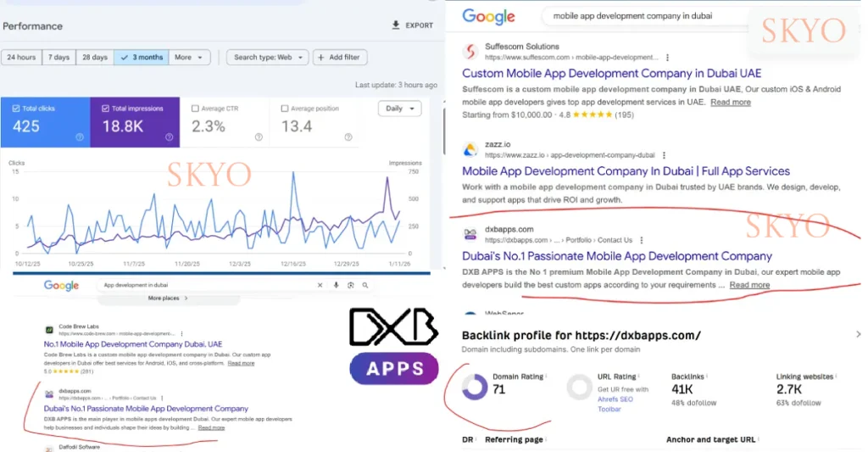Open the Search type: Web dropdown
This screenshot has width=868, height=452.
[267, 57]
